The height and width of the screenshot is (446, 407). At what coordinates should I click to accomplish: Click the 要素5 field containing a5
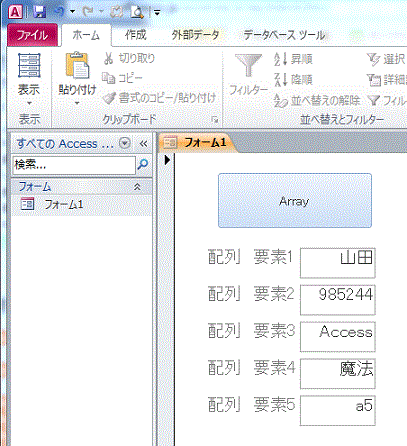point(338,410)
